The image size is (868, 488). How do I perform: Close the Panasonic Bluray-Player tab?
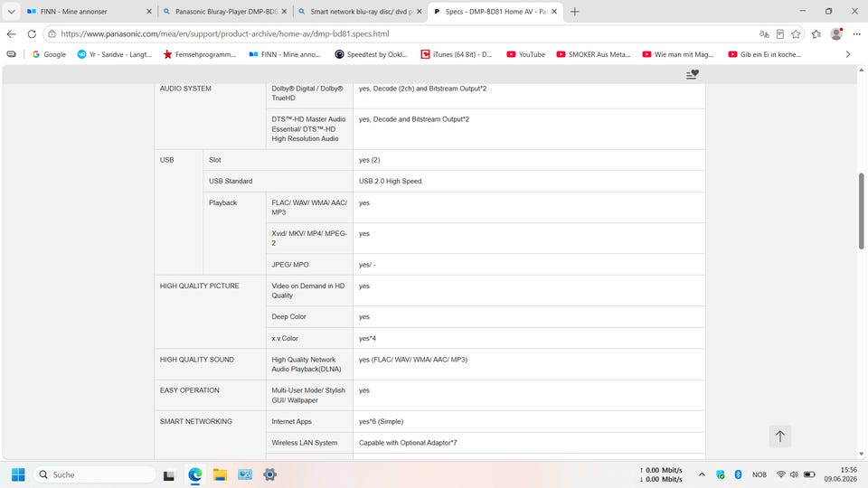pos(284,11)
